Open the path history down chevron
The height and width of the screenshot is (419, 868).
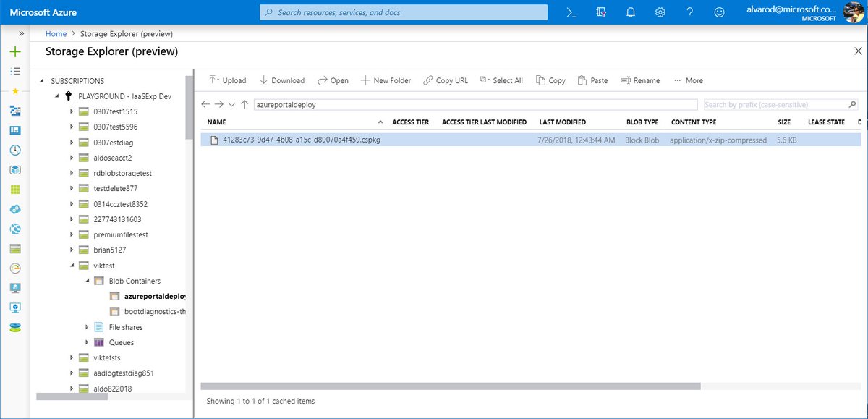231,105
